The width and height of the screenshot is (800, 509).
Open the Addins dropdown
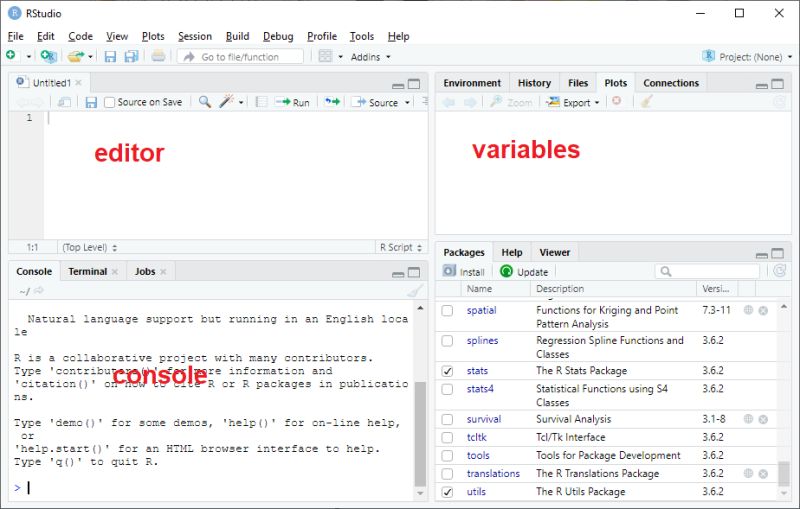coord(370,57)
